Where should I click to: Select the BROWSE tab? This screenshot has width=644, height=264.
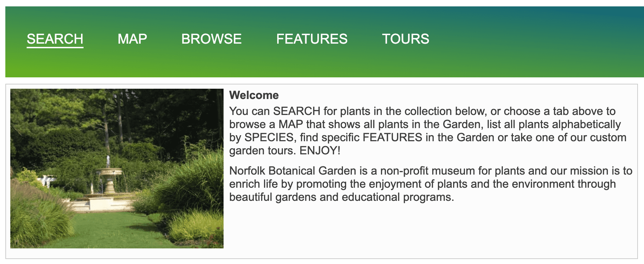(211, 39)
